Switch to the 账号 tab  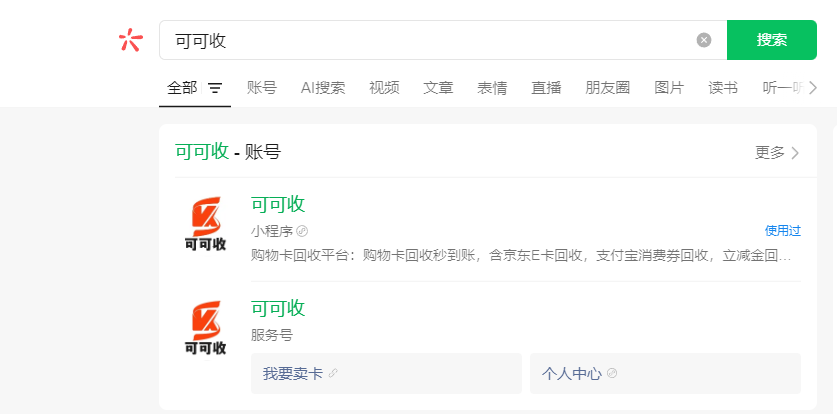262,88
